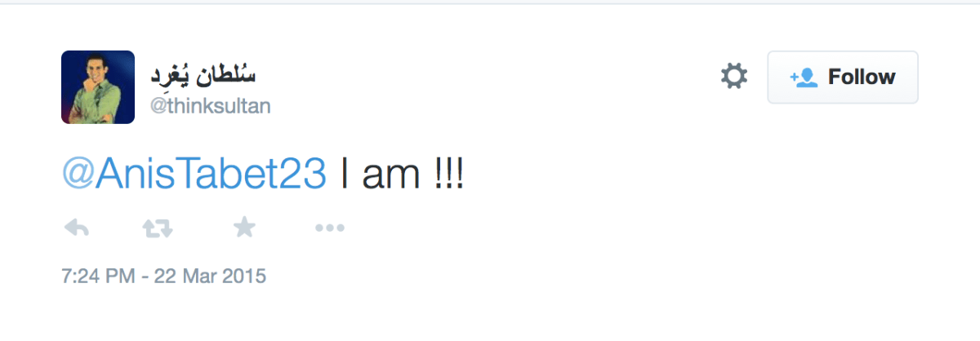The image size is (980, 341).
Task: Open the @AnisTabet23 mention link
Action: coord(194,175)
